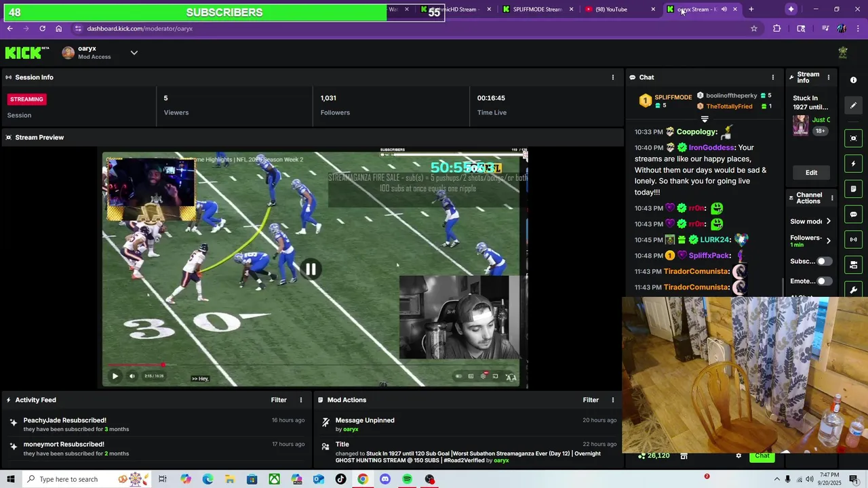This screenshot has height=488, width=868.
Task: Open Channel Actions panel three-dot menu
Action: tap(832, 198)
